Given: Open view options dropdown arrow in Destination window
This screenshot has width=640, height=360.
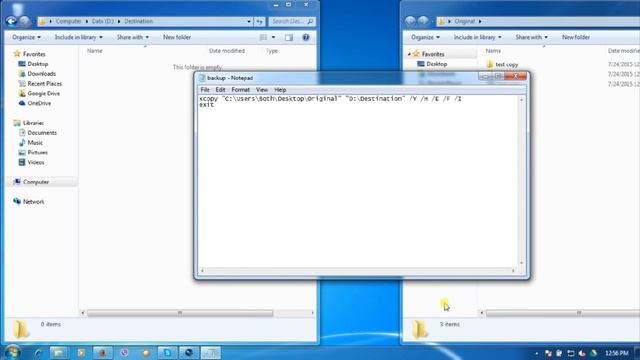Looking at the screenshot, I should point(273,37).
